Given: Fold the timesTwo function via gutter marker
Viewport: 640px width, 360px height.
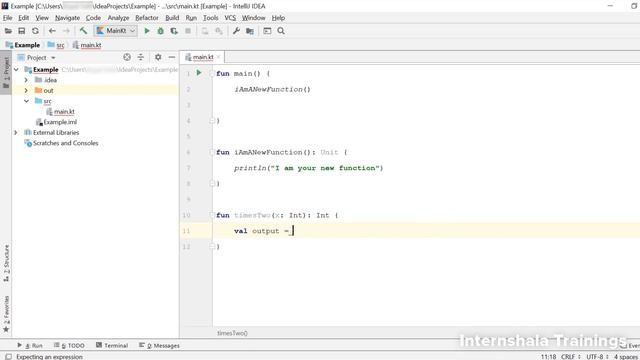Looking at the screenshot, I should pyautogui.click(x=211, y=215).
